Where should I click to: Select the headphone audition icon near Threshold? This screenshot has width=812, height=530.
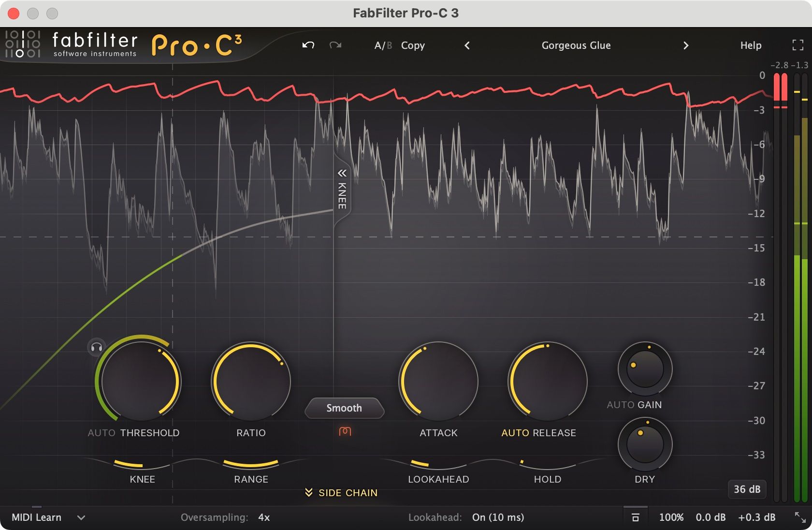point(95,347)
